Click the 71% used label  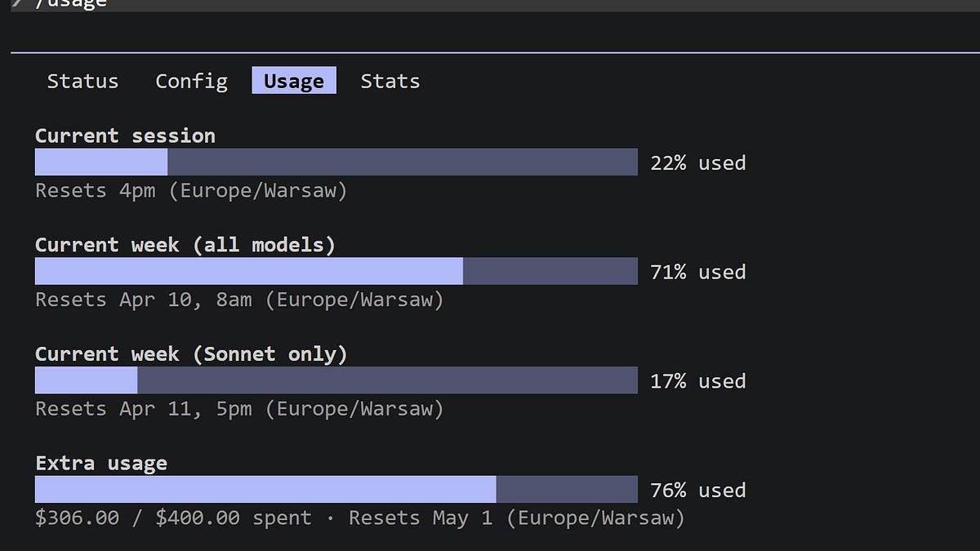click(698, 272)
